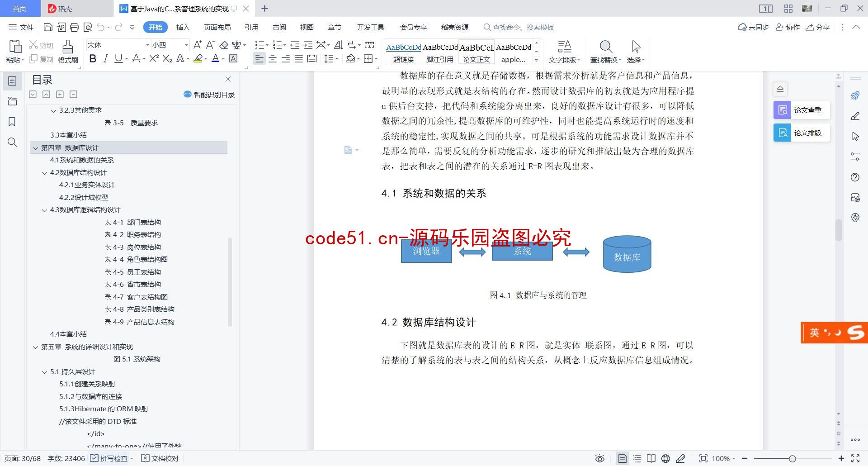The width and height of the screenshot is (868, 466).
Task: Apply underline formatting
Action: coord(118,58)
